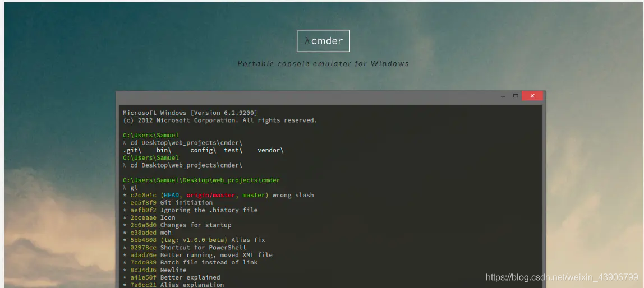Select the '.git\' directory entry
Image resolution: width=644 pixels, height=288 pixels.
click(x=132, y=150)
